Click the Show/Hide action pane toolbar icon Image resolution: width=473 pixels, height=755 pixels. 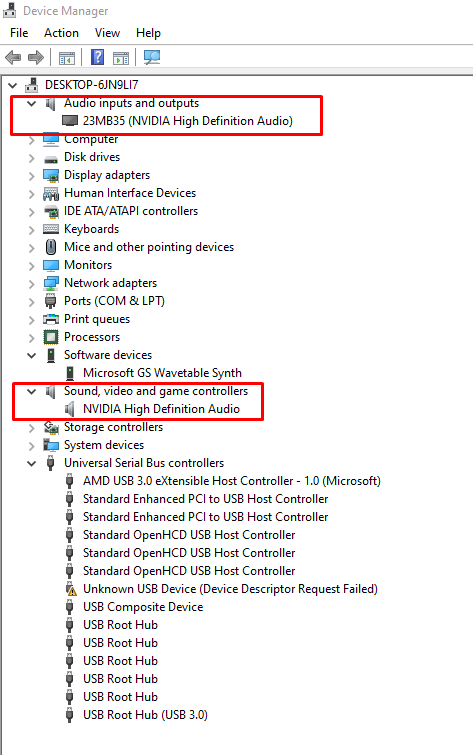pos(121,58)
